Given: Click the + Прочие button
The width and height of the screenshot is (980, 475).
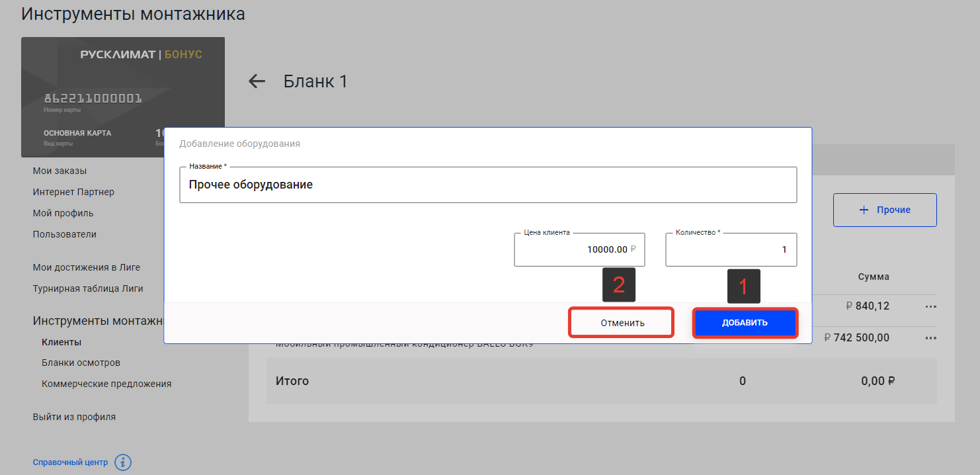Looking at the screenshot, I should coord(885,210).
